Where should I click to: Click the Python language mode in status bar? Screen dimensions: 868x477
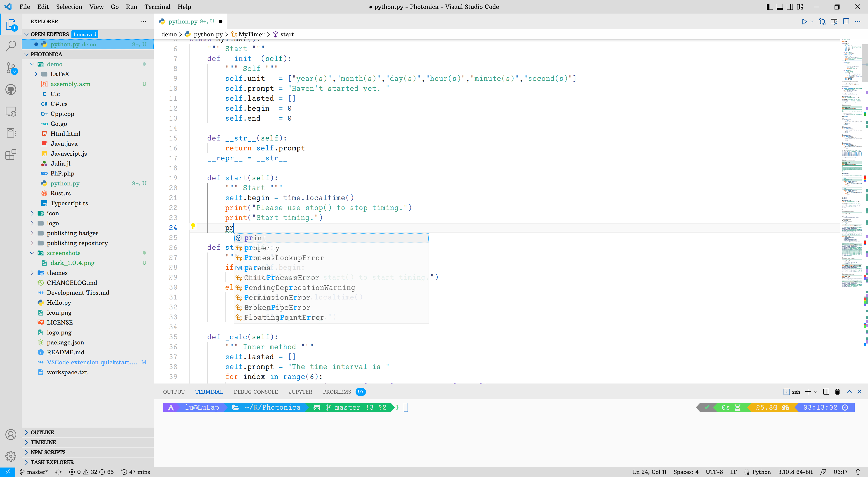click(x=761, y=472)
